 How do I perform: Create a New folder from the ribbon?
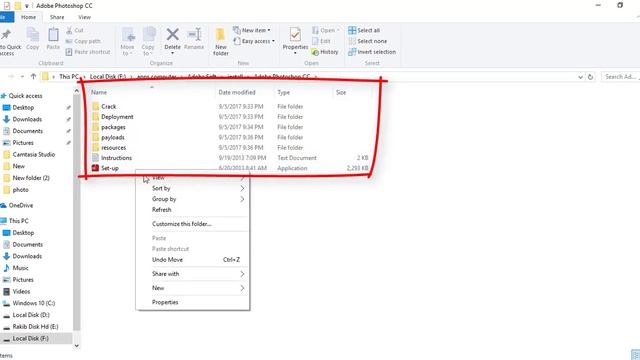220,41
